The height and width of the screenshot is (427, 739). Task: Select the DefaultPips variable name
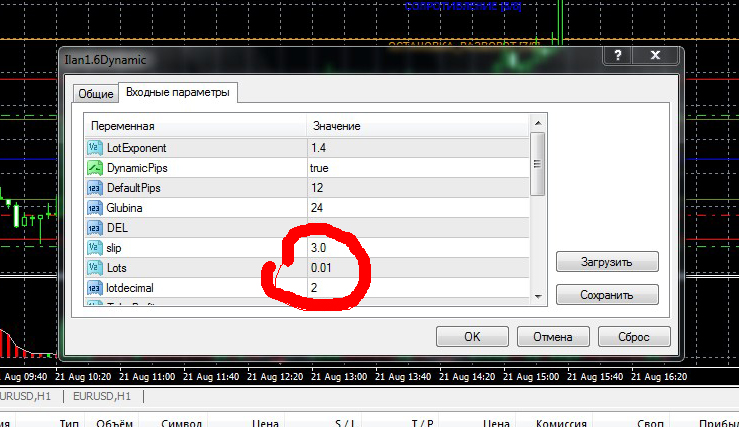point(133,188)
